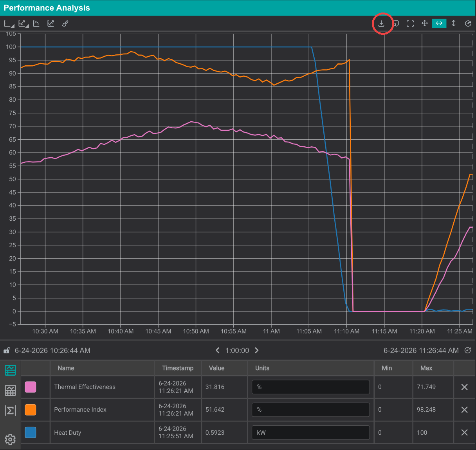Image resolution: width=476 pixels, height=450 pixels.
Task: Click the value 0.5923
Action: coord(215,432)
